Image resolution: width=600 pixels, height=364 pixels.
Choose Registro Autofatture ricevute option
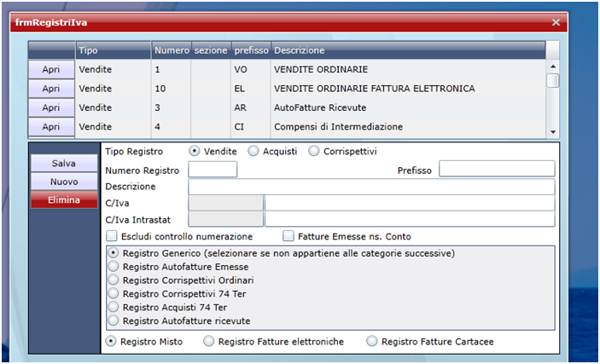[114, 321]
